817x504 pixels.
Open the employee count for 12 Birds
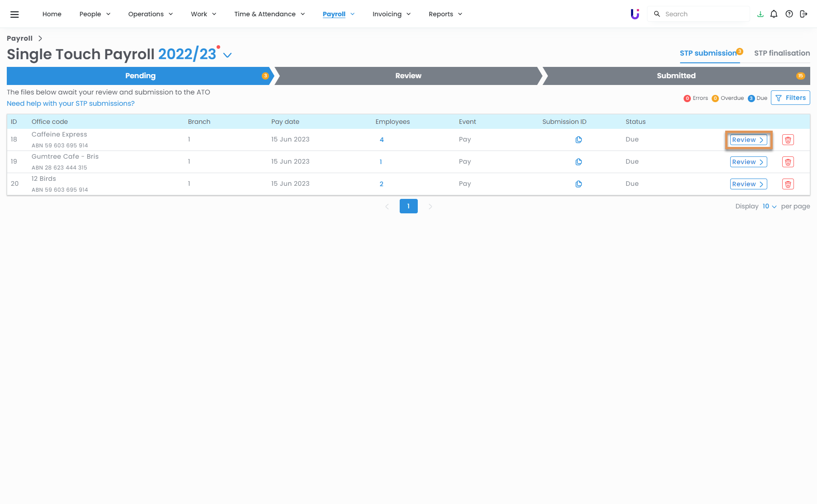(x=381, y=184)
